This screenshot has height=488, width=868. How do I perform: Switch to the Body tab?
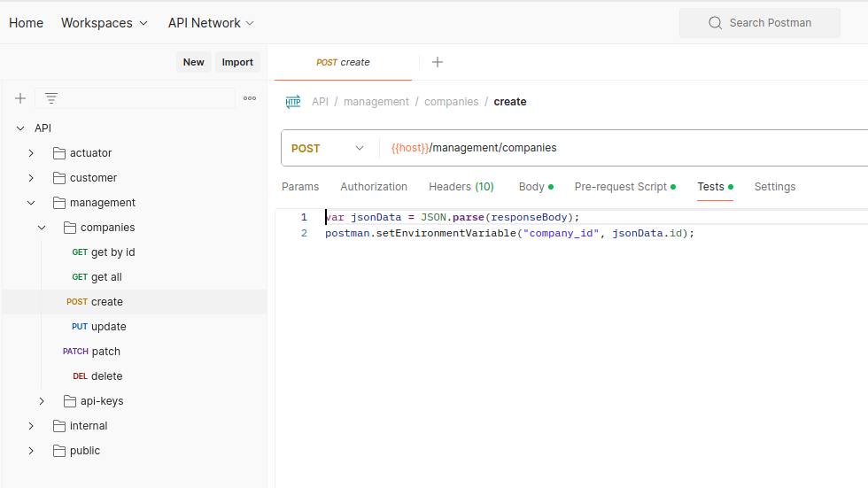tap(536, 187)
